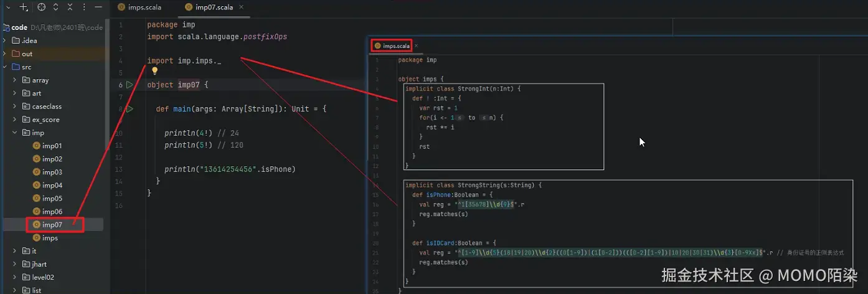The width and height of the screenshot is (868, 294).
Task: Open imp01 object file
Action: (52, 146)
